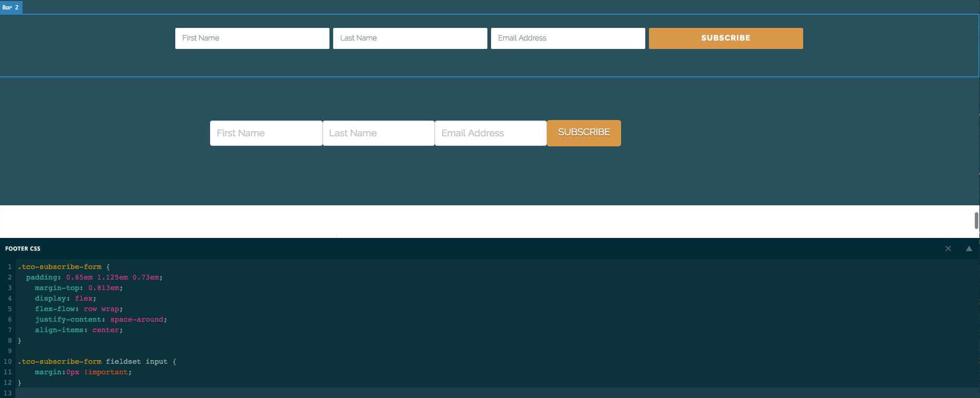This screenshot has width=980, height=398.
Task: Click First Name field inside Bar 2 section
Action: [x=252, y=38]
